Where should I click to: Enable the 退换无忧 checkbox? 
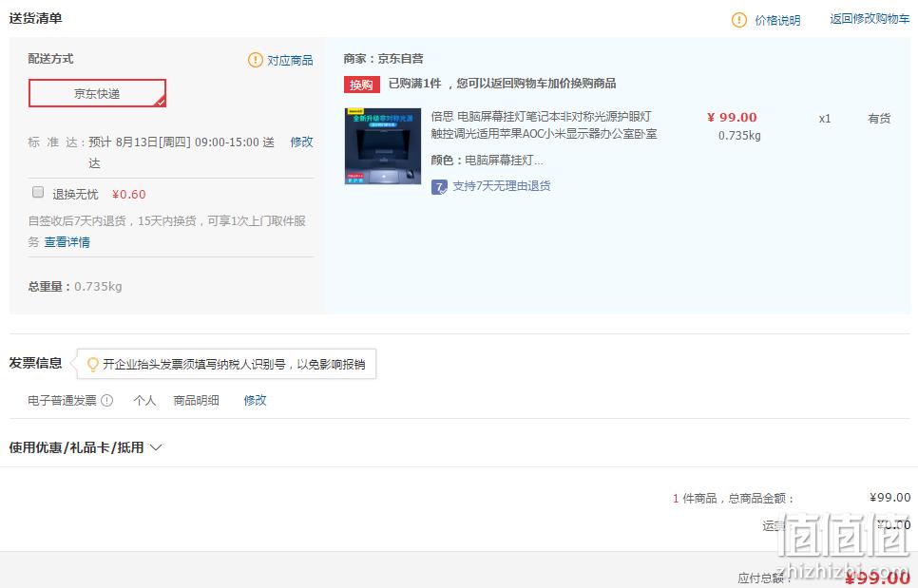coord(38,192)
